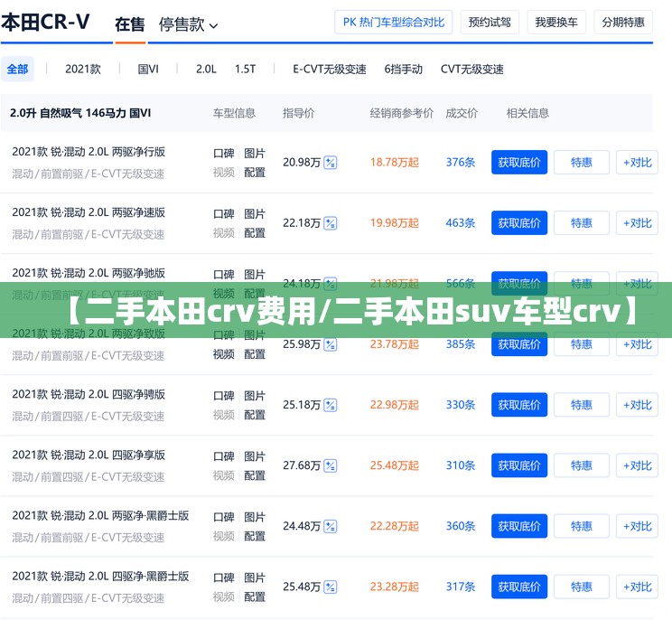Get lowest price for 两驱净·黑爵士版
The image size is (672, 620).
[x=519, y=526]
